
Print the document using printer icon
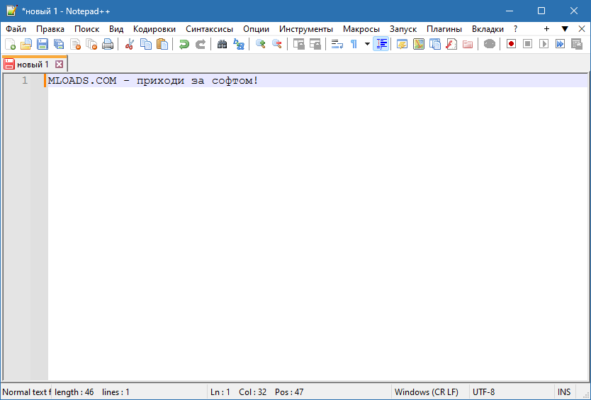click(108, 44)
